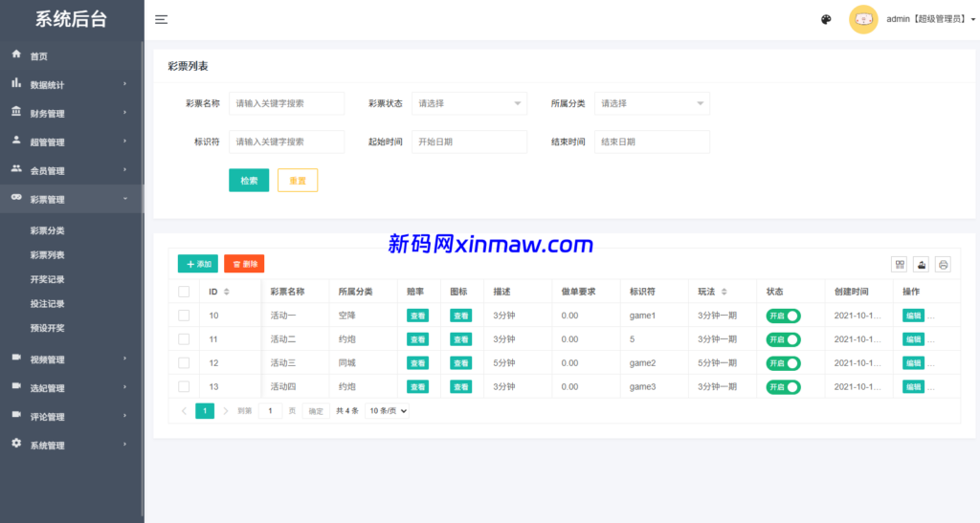This screenshot has width=980, height=523.
Task: Click the 彩票名称 keyword input
Action: (x=287, y=103)
